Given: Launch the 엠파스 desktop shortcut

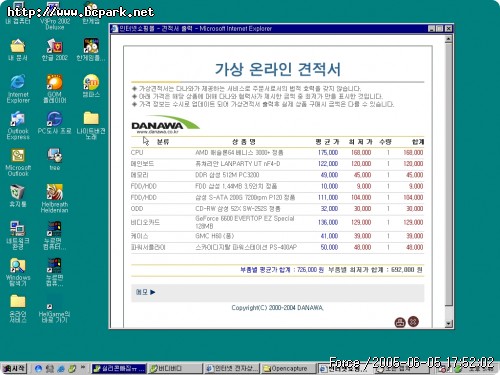Looking at the screenshot, I should tap(91, 86).
